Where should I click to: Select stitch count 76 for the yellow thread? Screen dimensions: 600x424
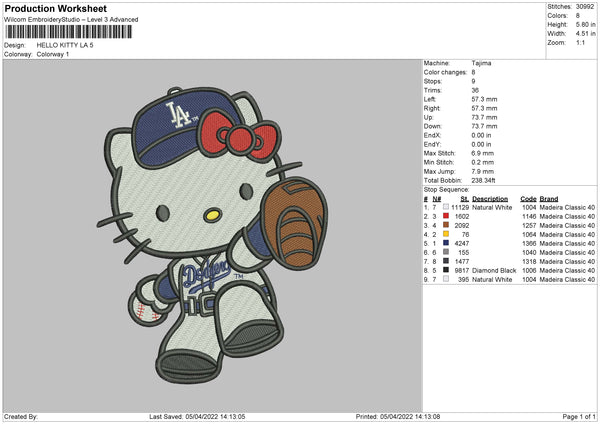point(465,235)
